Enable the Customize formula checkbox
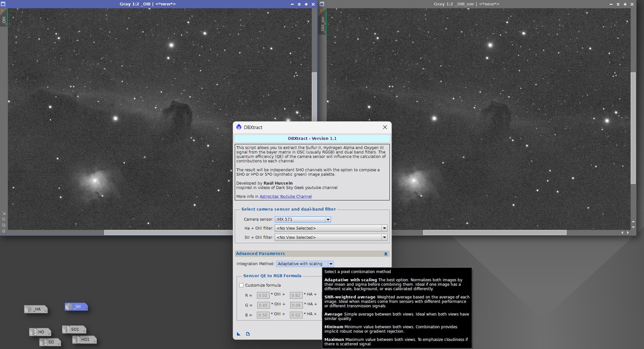The image size is (644, 349). click(x=241, y=285)
